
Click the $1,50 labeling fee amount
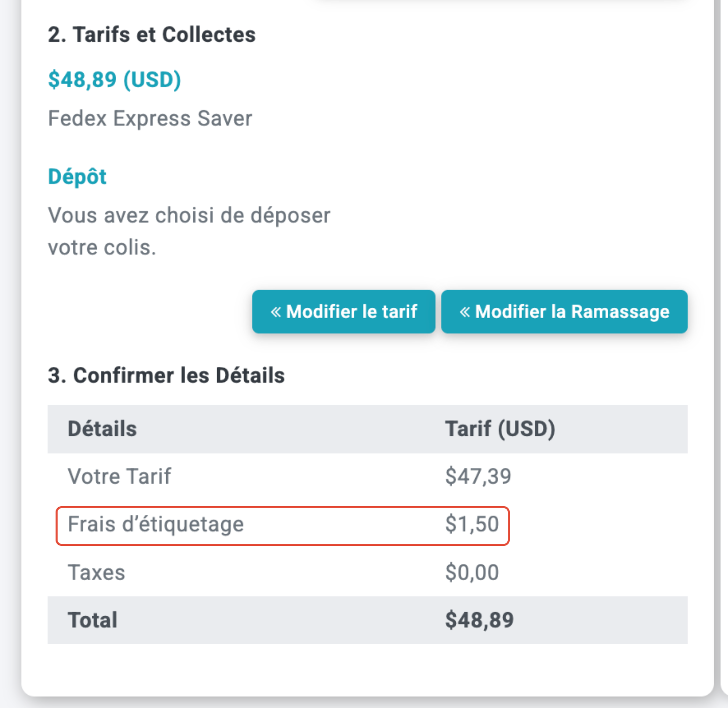pyautogui.click(x=472, y=525)
